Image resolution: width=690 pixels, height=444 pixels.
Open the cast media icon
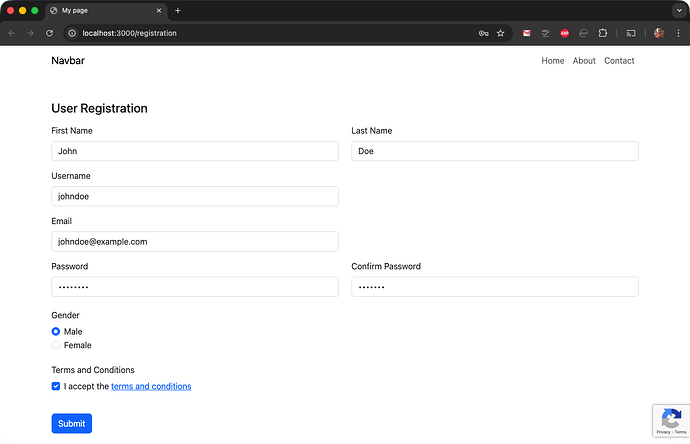(x=631, y=33)
